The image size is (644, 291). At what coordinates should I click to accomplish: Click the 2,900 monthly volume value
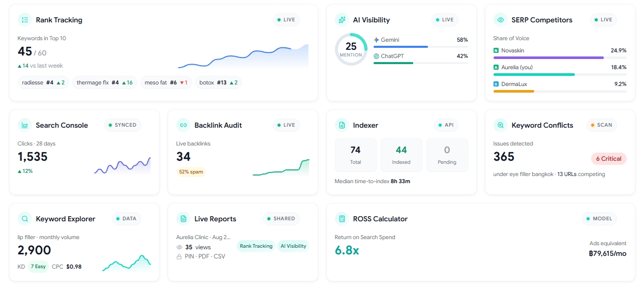coord(35,250)
